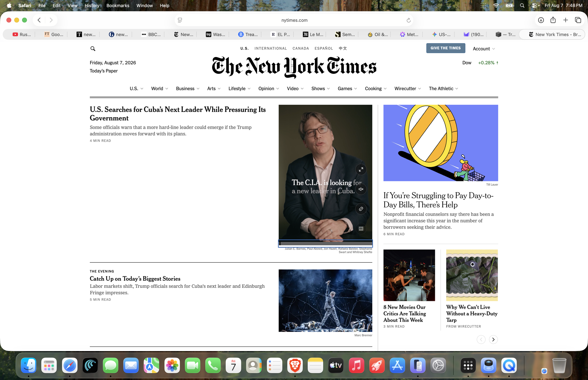This screenshot has height=380, width=588.
Task: Expand the U.S. section dropdown
Action: click(x=136, y=89)
